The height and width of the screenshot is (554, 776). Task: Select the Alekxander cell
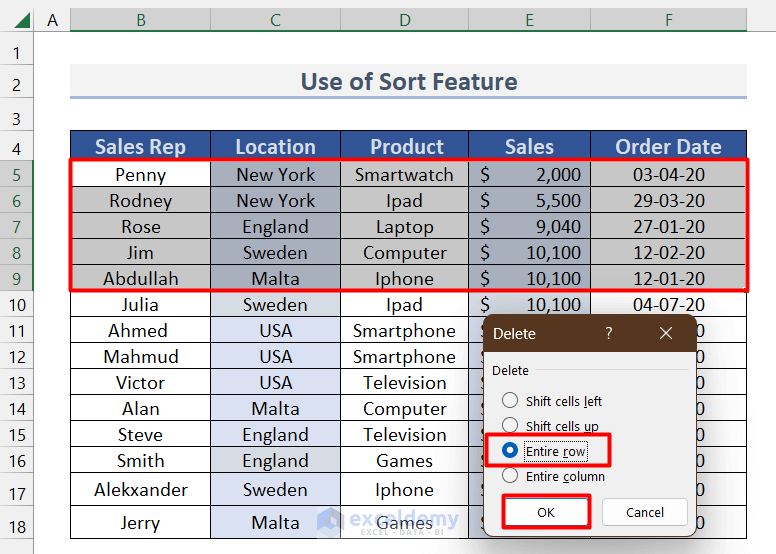[x=140, y=490]
